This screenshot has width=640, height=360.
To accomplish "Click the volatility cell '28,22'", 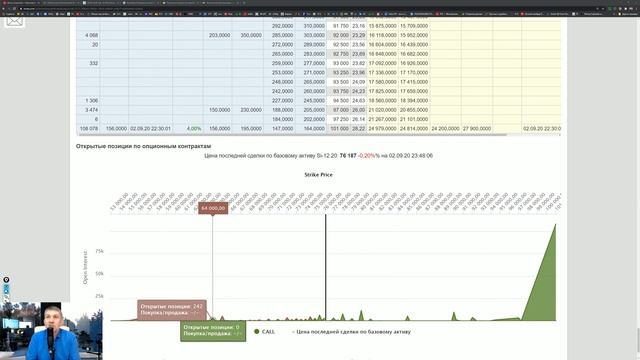I will click(358, 129).
